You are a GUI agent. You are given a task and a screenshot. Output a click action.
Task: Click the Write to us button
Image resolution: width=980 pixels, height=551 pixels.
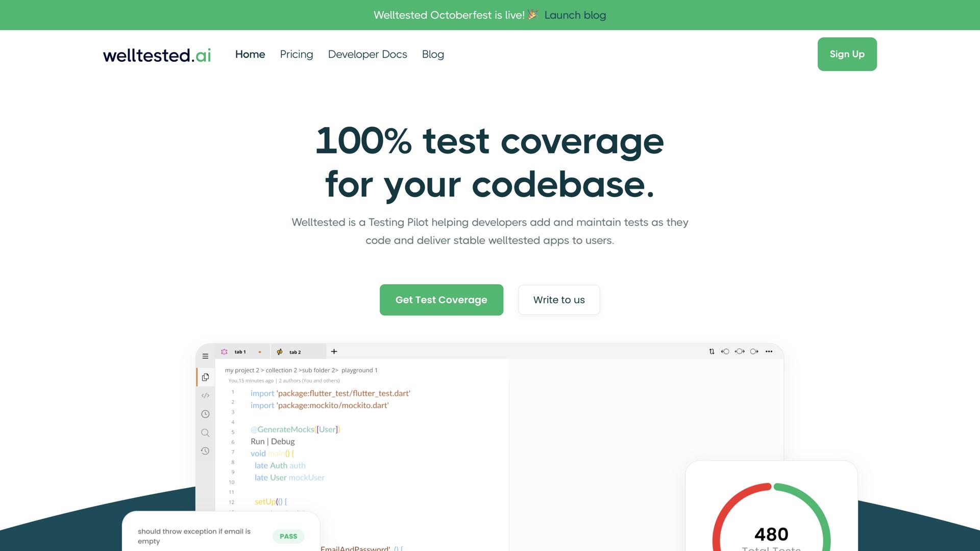(x=559, y=300)
